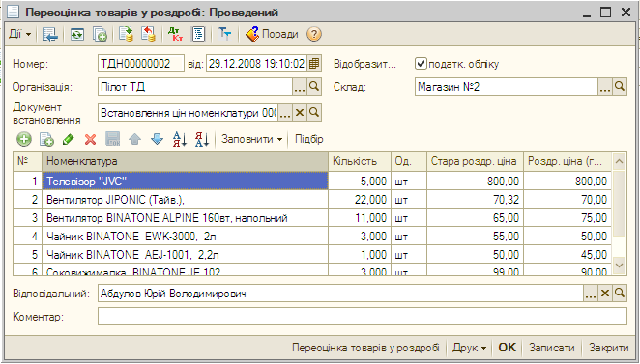
Task: Click the Організація field with Пілот ТД
Action: [x=195, y=87]
